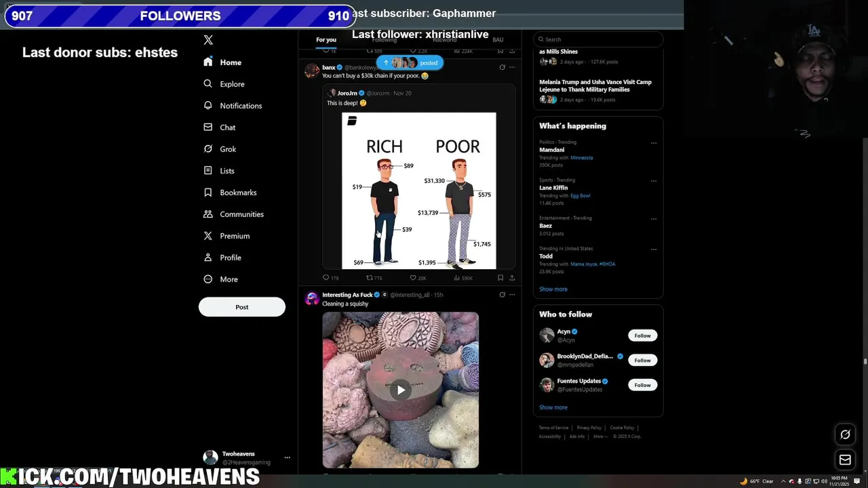Open account switcher dots next to Twoheavens

(287, 457)
